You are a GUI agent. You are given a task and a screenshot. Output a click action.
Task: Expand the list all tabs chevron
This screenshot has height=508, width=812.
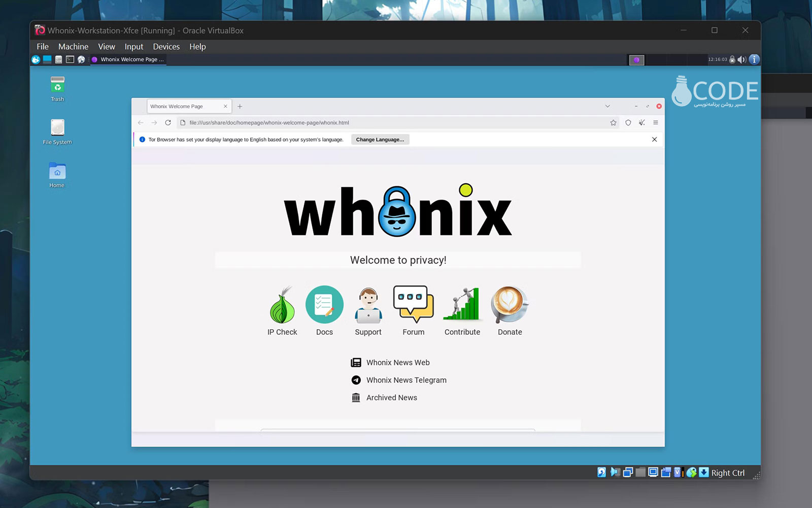[607, 106]
